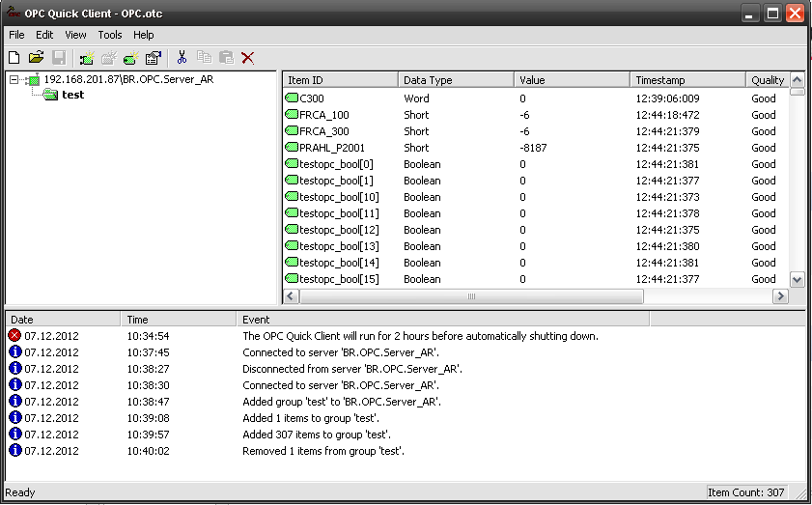This screenshot has height=505, width=812.
Task: Click the tag icon beside FRCA_100
Action: (292, 114)
